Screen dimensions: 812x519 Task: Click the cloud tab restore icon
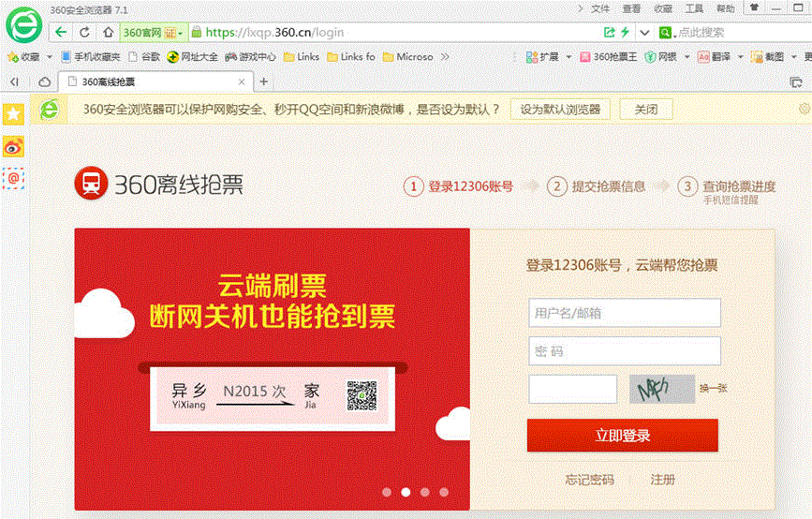tap(45, 82)
